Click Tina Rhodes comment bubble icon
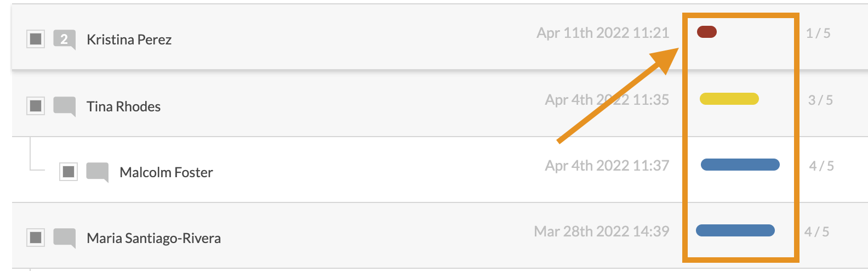868x271 pixels. tap(64, 106)
